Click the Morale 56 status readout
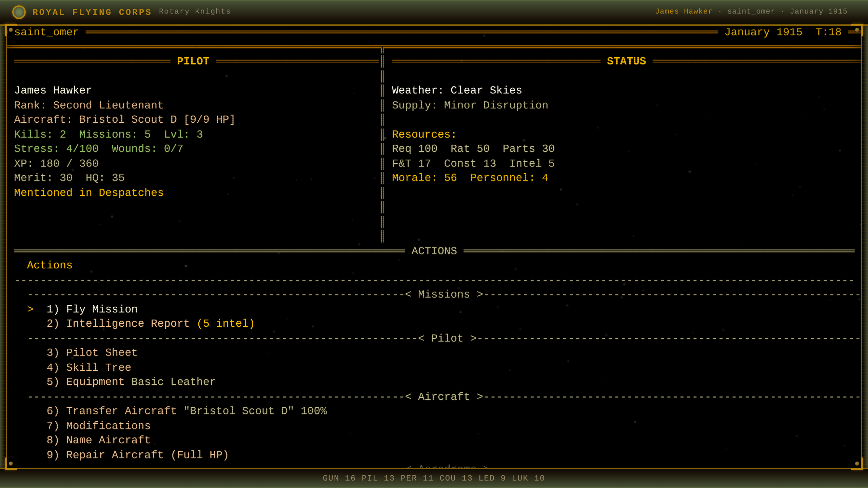The image size is (868, 488). 424,178
